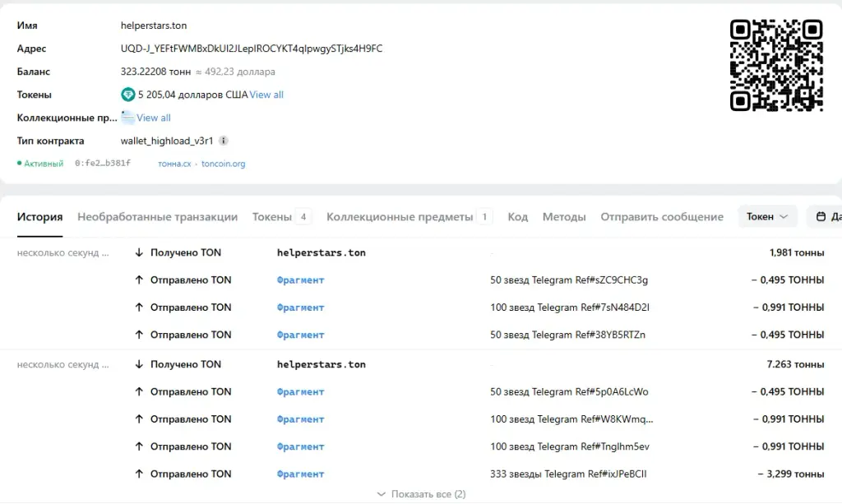Click the QR code image
This screenshot has width=842, height=504.
pyautogui.click(x=776, y=66)
